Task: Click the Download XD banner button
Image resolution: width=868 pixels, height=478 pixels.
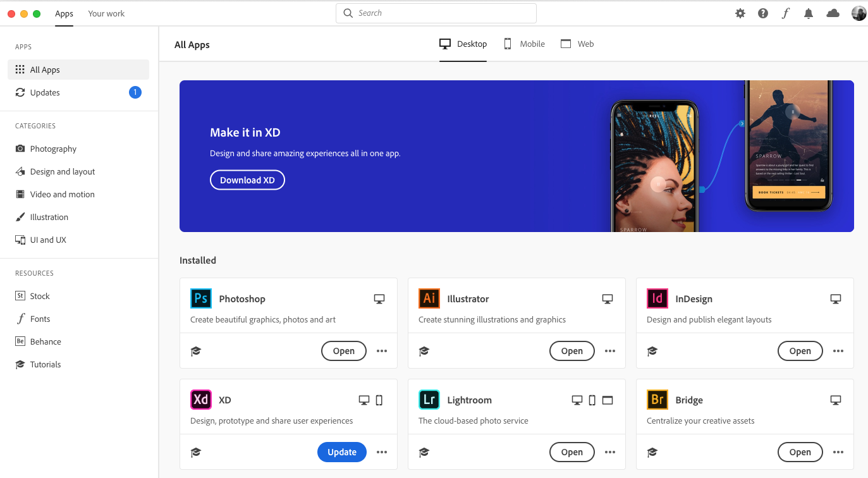Action: pyautogui.click(x=247, y=180)
